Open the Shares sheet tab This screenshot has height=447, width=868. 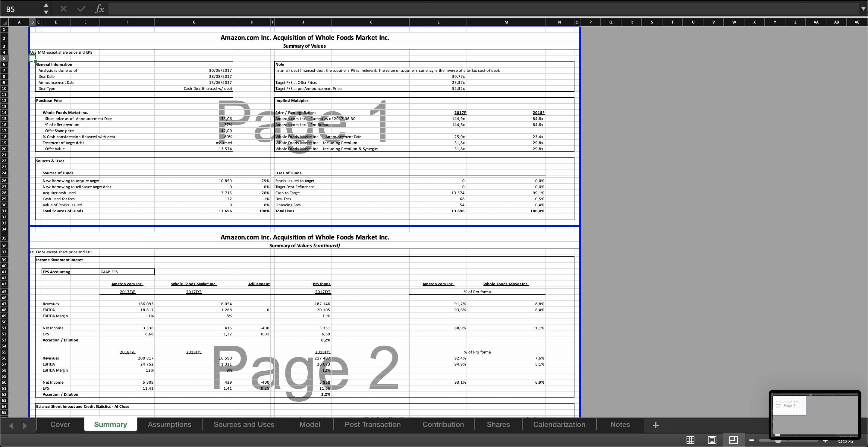coord(498,424)
